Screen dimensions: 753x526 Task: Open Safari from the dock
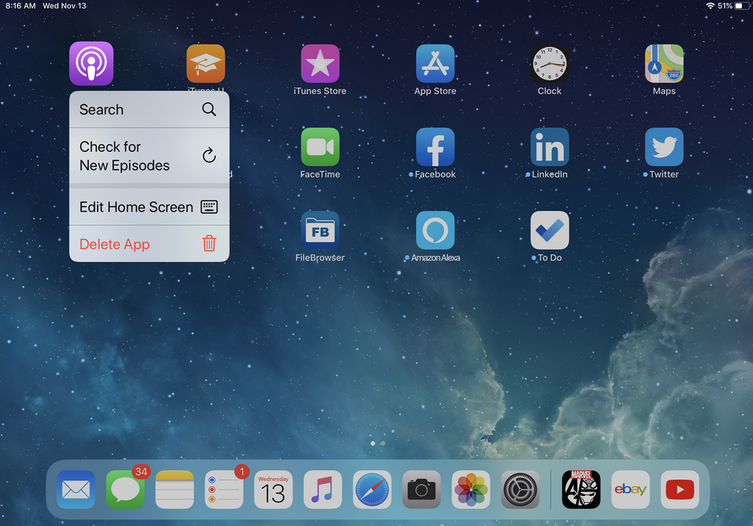pyautogui.click(x=372, y=489)
